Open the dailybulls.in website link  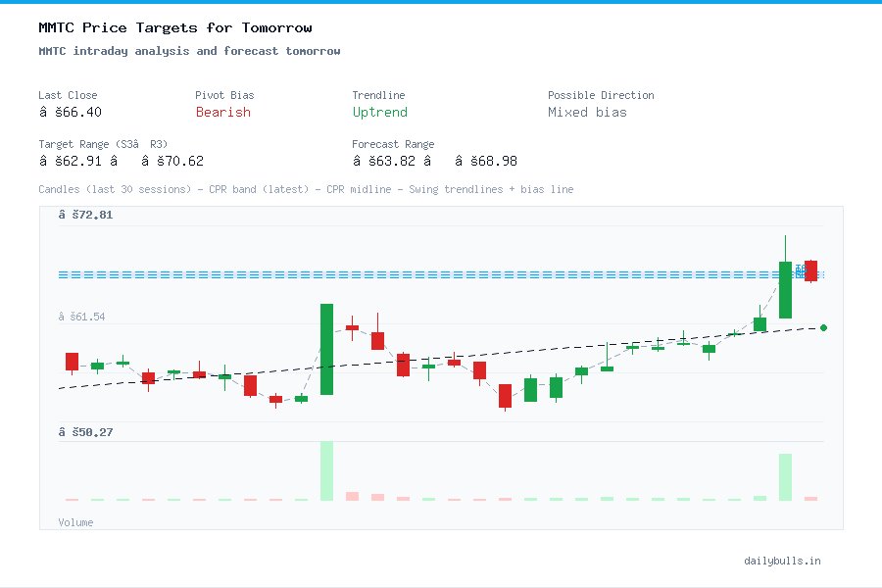[x=783, y=561]
